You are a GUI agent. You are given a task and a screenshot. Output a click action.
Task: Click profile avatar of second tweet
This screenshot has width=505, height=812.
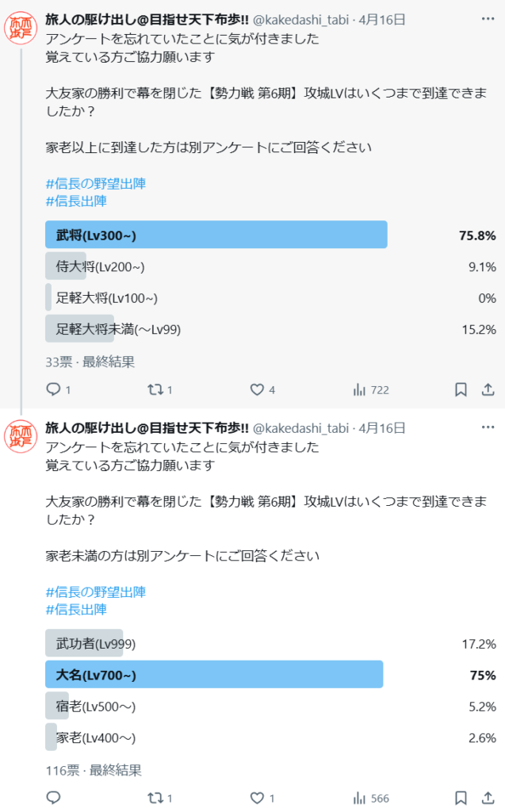pos(21,436)
